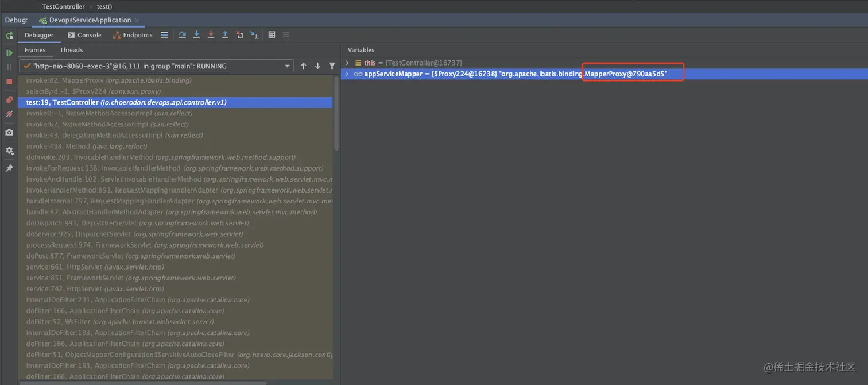Viewport: 868px width, 385px height.
Task: Click TestController in the breadcrumb
Action: point(63,6)
